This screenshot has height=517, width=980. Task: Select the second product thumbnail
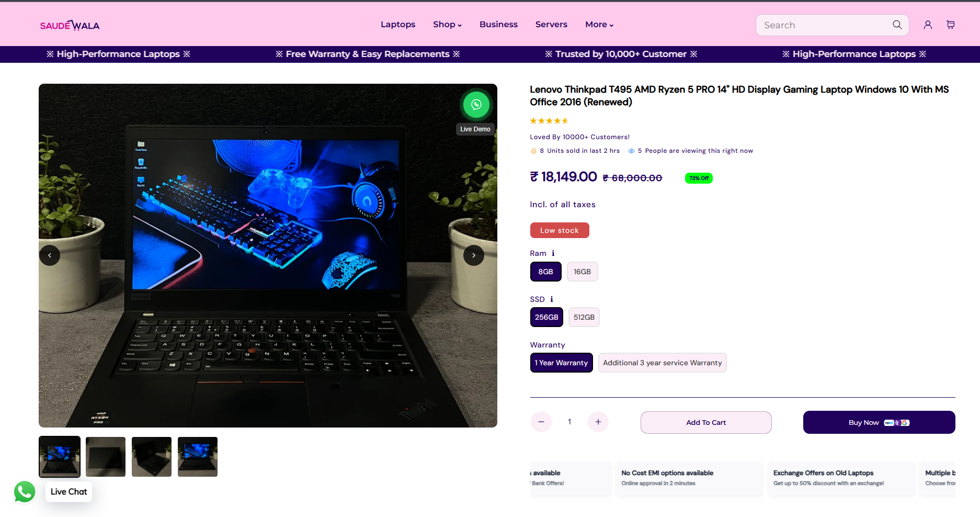point(106,457)
